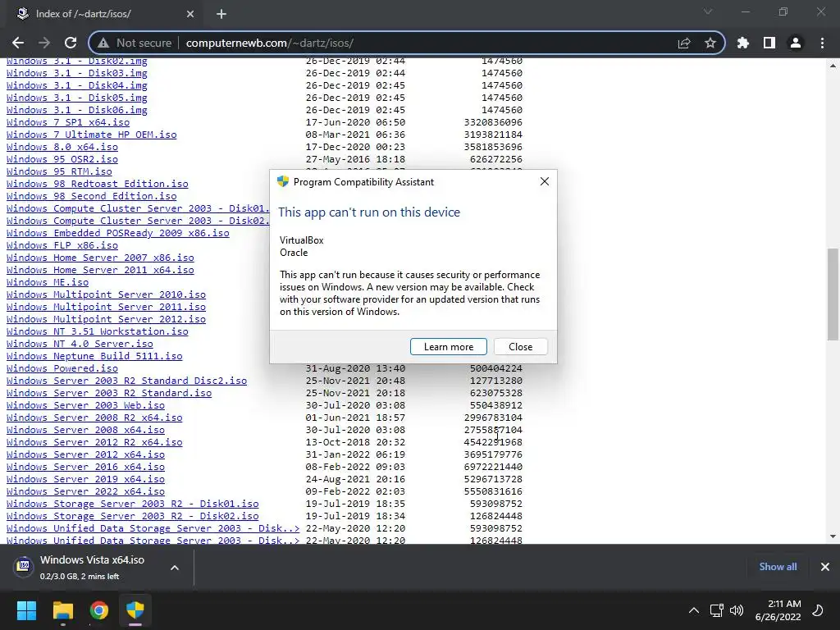Screen dimensions: 840x630
Task: Open Windows Embedded POSReady 2009 x86.iso link
Action: point(118,233)
